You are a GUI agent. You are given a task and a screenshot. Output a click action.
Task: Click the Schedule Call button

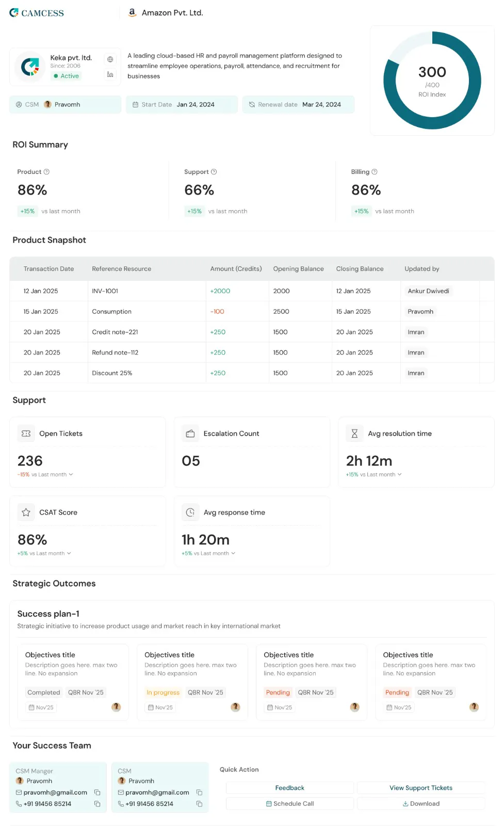289,804
